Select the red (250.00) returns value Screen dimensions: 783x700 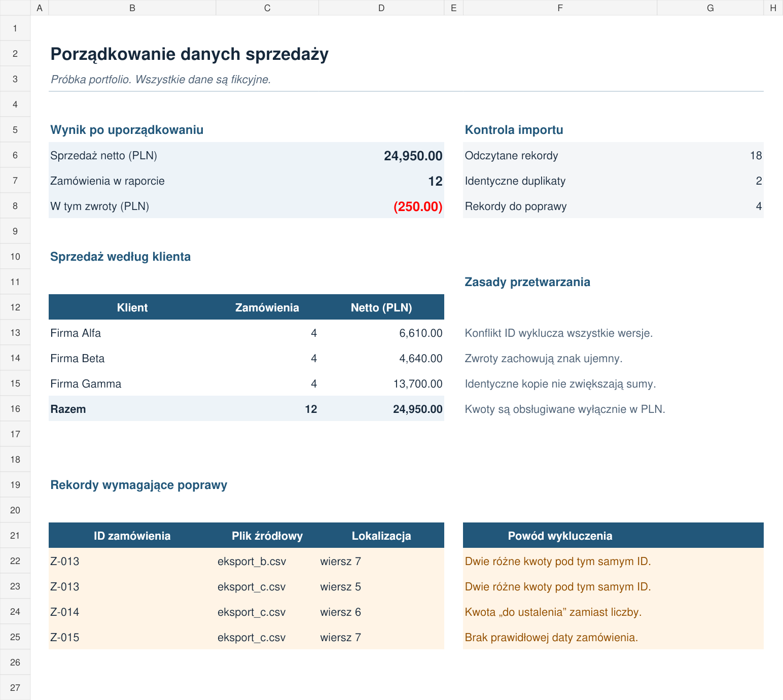tap(381, 206)
